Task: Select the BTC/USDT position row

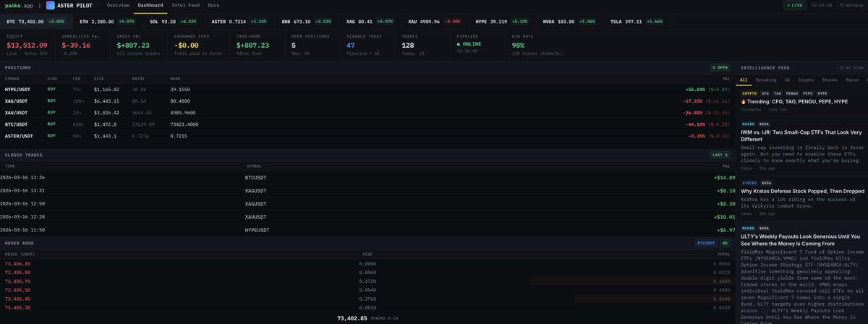Action: point(367,124)
